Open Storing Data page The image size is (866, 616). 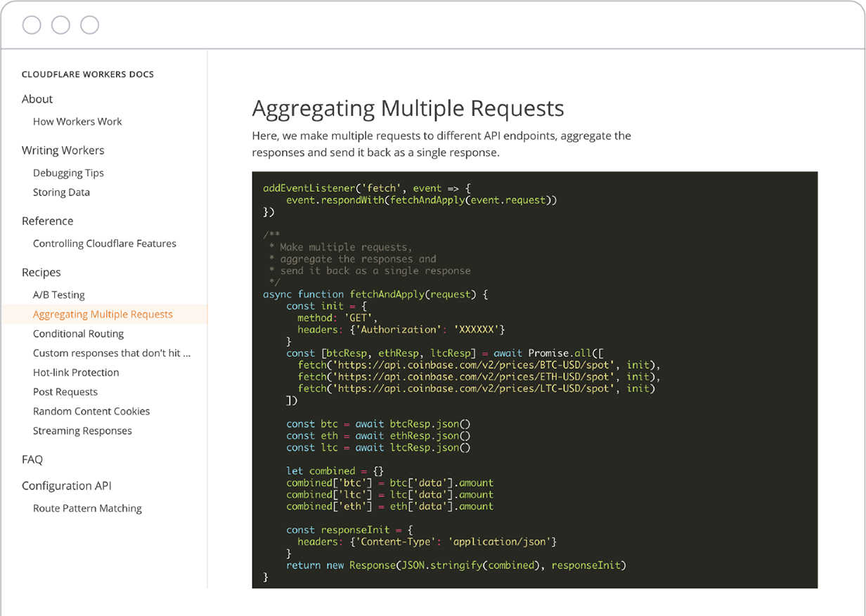[x=61, y=192]
